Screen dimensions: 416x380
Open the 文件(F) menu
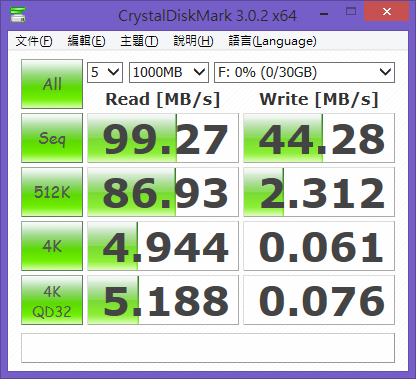coord(34,41)
